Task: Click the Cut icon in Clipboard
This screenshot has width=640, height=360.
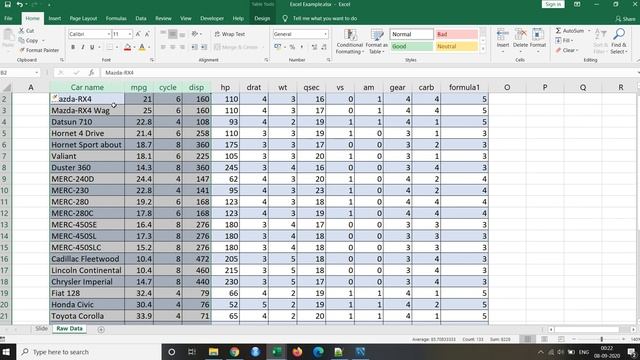Action: [22, 31]
